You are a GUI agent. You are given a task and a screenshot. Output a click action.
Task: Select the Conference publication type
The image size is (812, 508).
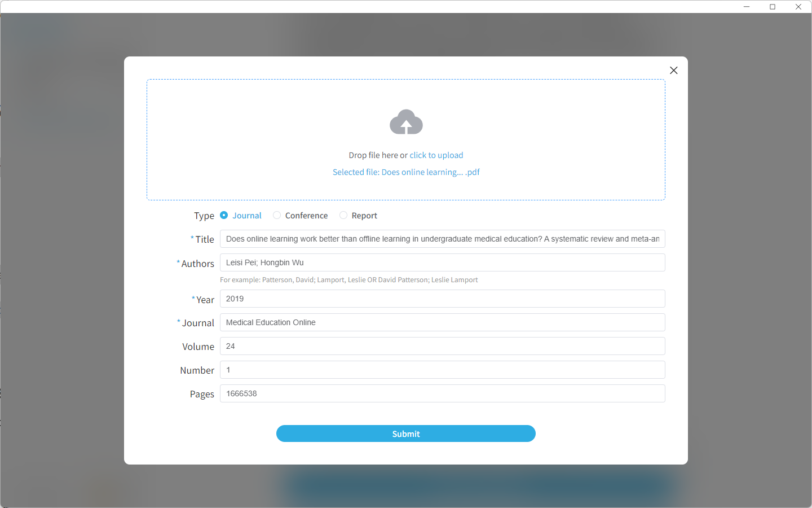277,215
